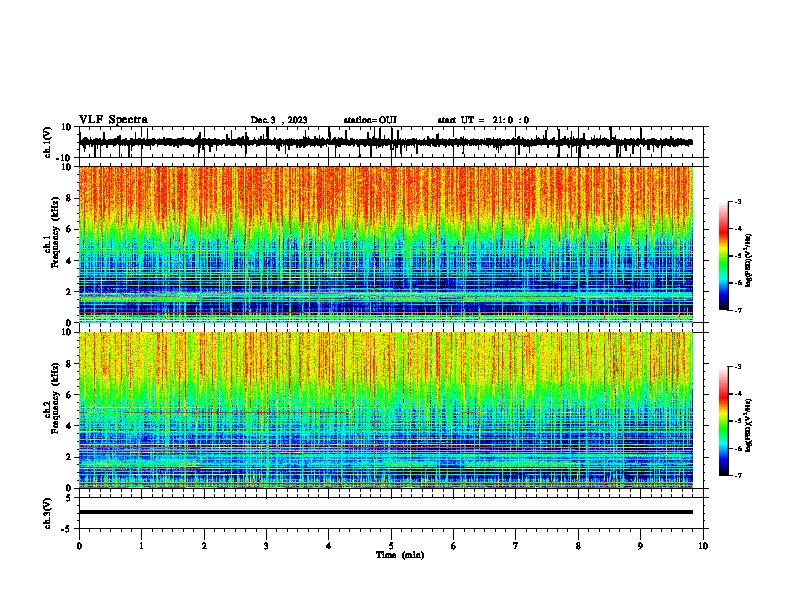
Task: Click the ch.2 colorbar log(PSD) unit label
Action: (x=749, y=425)
